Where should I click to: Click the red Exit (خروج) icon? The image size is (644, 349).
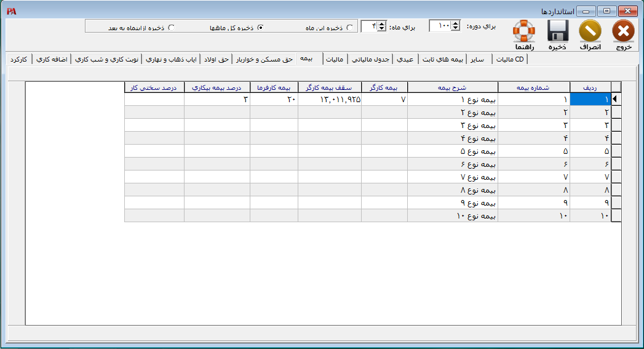[623, 31]
